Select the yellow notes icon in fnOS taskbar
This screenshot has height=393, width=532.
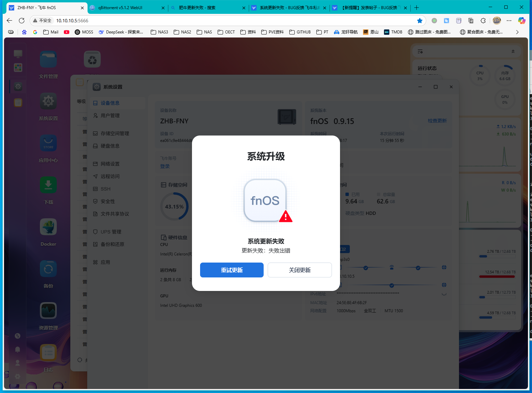18,103
